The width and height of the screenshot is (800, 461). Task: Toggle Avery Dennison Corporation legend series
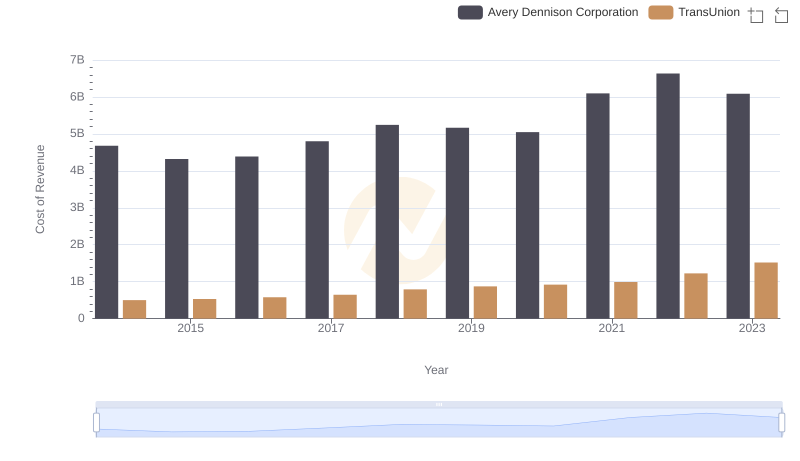click(x=548, y=12)
